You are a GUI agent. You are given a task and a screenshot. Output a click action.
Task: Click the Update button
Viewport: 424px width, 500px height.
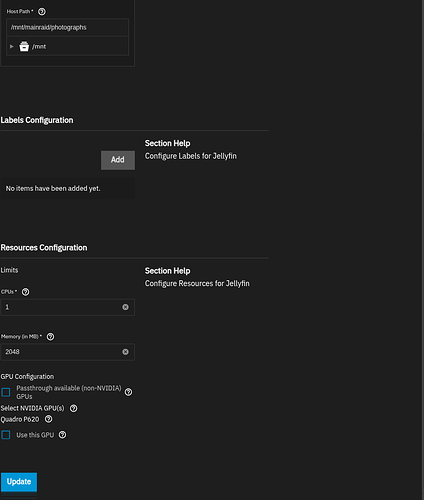point(19,482)
